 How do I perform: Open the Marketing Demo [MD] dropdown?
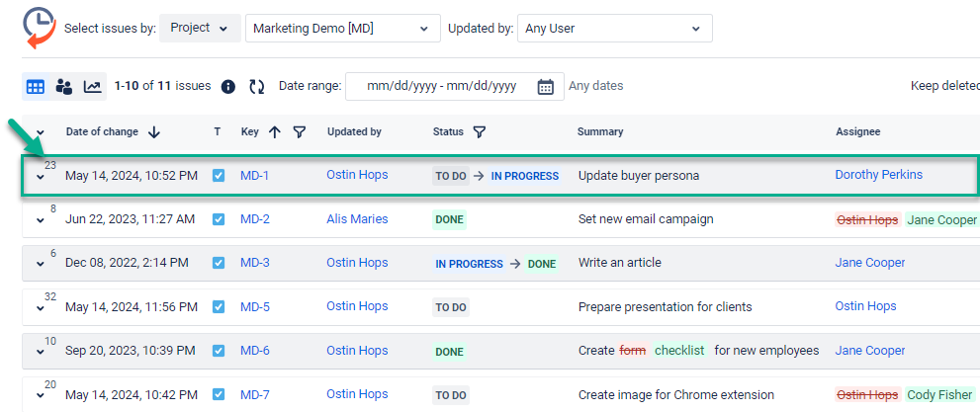tap(342, 29)
